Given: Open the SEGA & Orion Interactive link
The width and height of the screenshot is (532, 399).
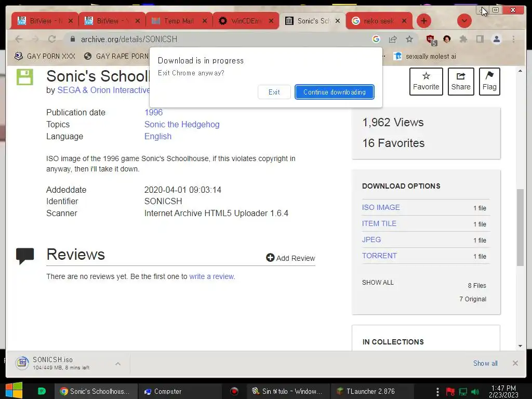Looking at the screenshot, I should [103, 90].
